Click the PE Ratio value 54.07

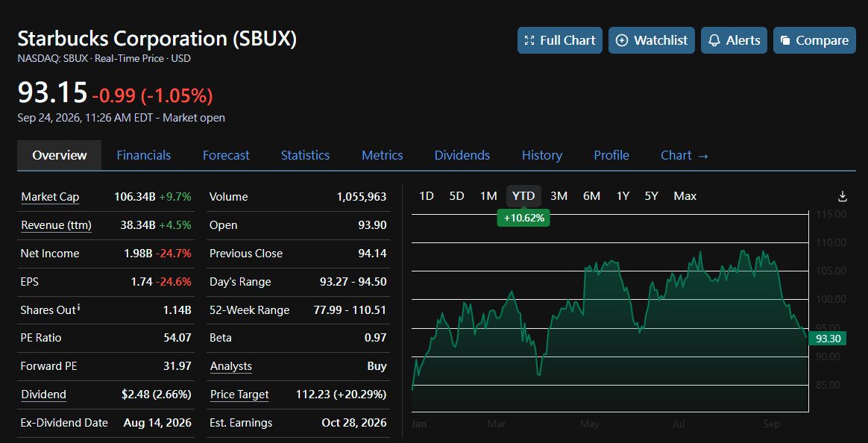click(x=177, y=338)
